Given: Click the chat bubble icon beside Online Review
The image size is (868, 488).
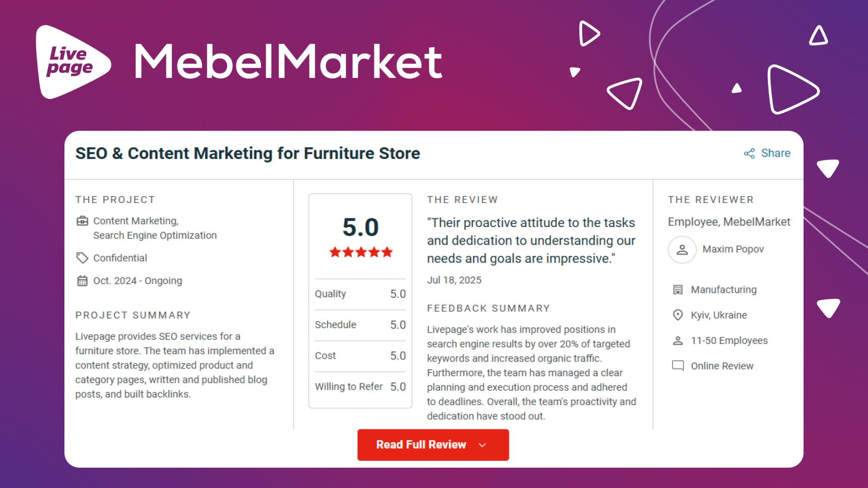Looking at the screenshot, I should click(x=678, y=366).
